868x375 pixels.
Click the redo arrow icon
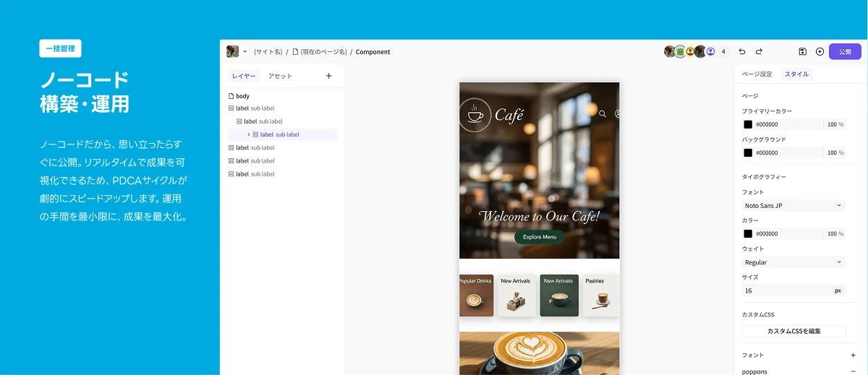(x=759, y=52)
